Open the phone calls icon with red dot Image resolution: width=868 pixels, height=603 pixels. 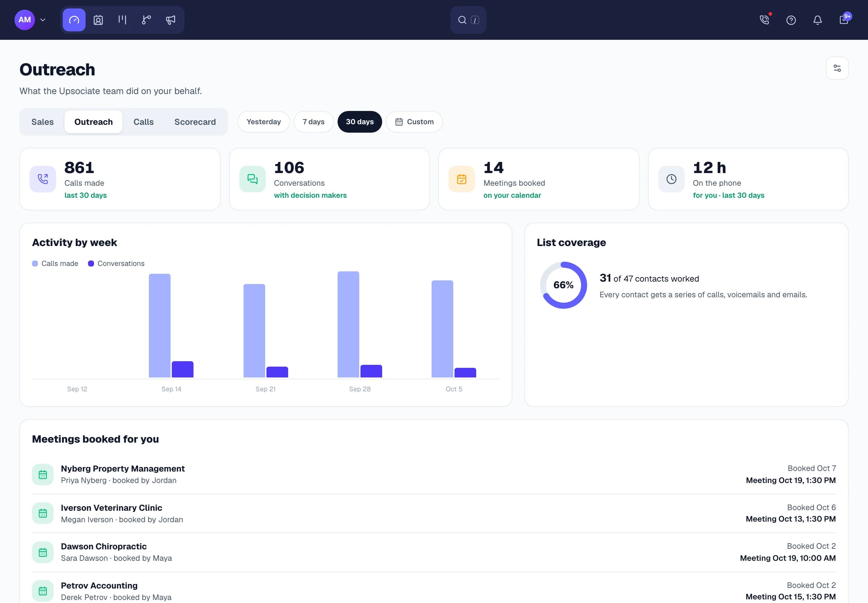[765, 20]
